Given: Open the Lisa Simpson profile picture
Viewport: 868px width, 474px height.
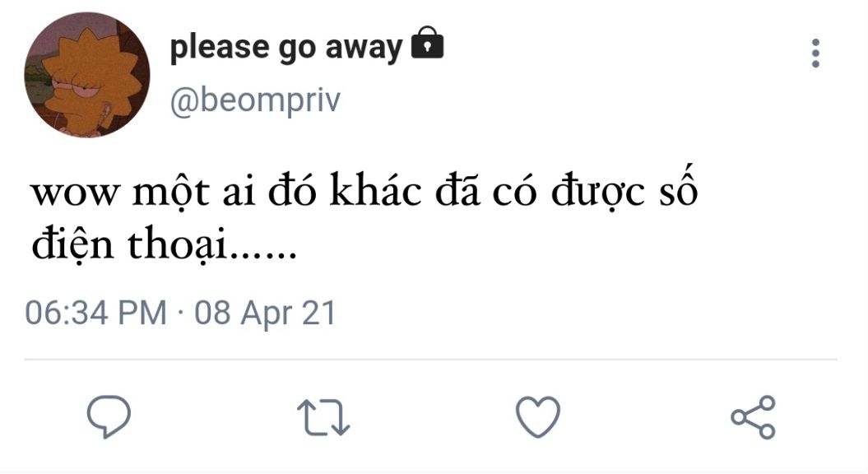Looking at the screenshot, I should (x=87, y=76).
